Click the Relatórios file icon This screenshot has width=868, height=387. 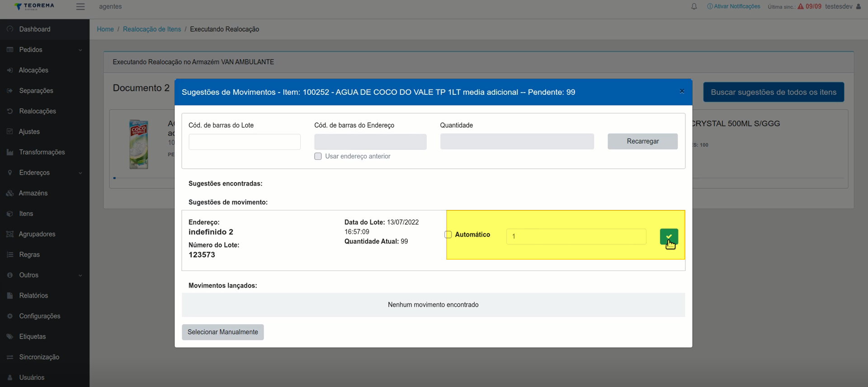coord(10,295)
